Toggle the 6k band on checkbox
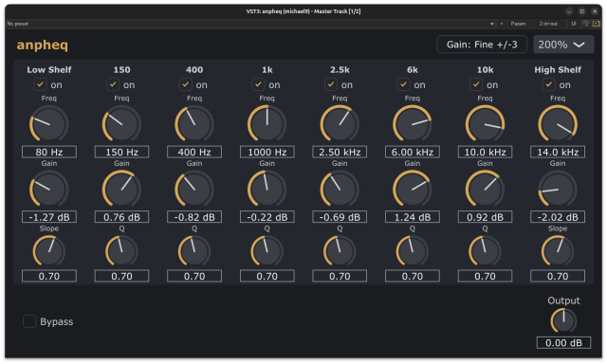The height and width of the screenshot is (364, 607). click(403, 84)
